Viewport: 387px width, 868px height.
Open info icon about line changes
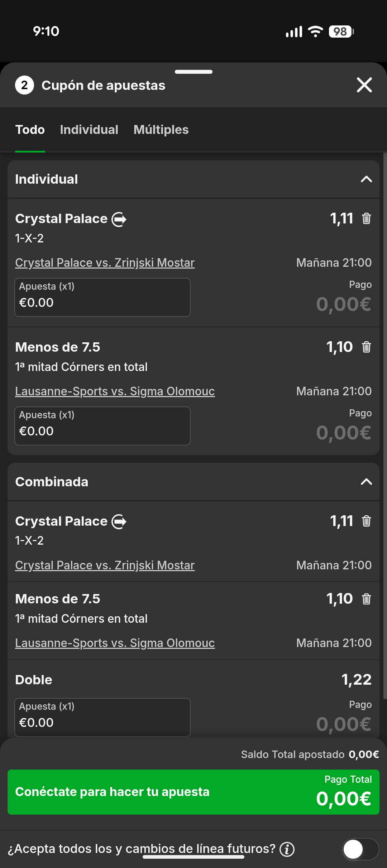(x=287, y=849)
